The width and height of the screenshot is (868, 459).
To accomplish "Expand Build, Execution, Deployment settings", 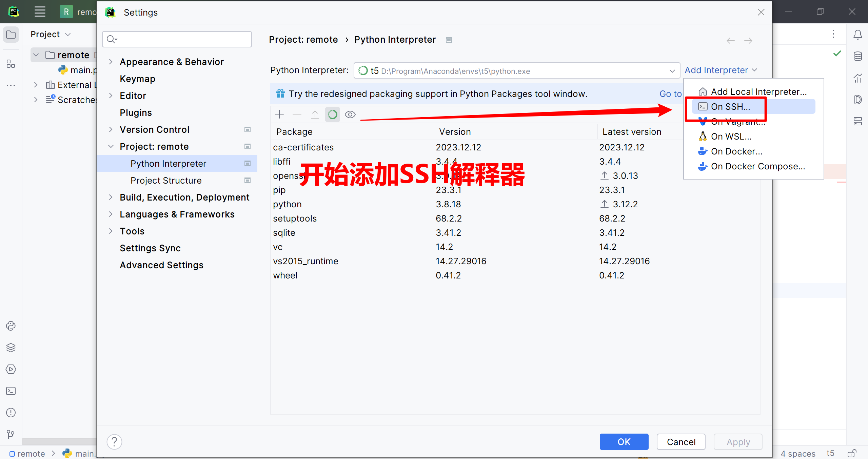I will pos(111,197).
